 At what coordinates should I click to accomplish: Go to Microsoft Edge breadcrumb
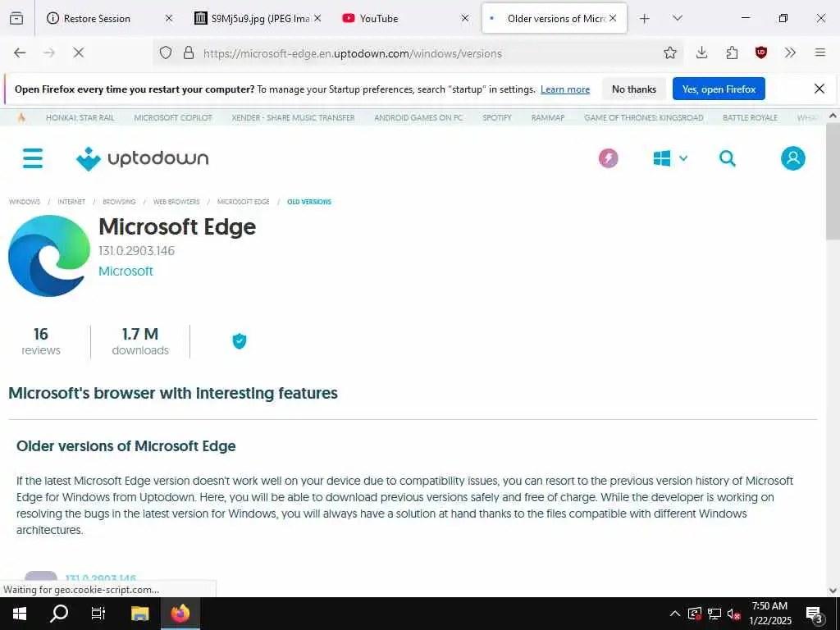pos(243,202)
